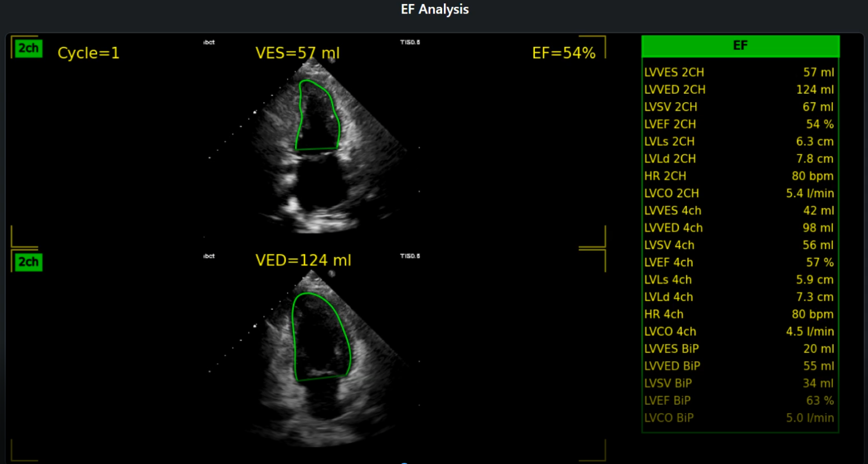Click the 2ch badge beside Cycle=1

(x=28, y=49)
